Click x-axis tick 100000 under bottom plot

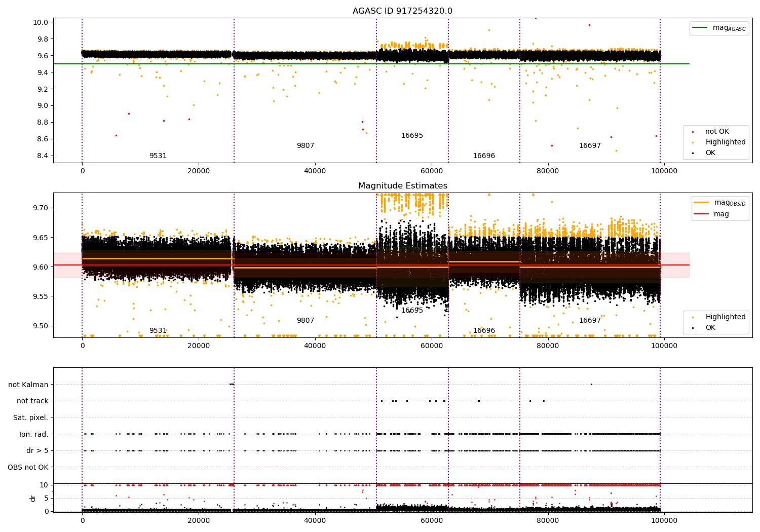tap(664, 520)
